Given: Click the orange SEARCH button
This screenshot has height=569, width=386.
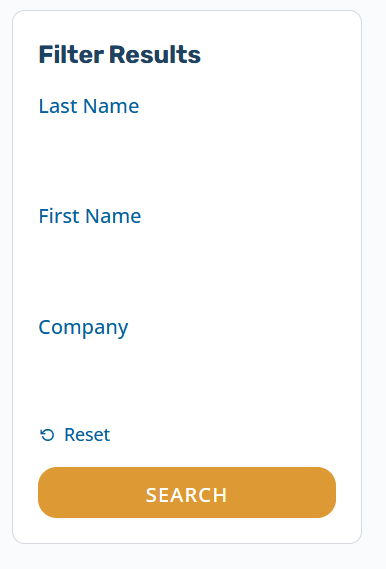Looking at the screenshot, I should click(x=187, y=492).
